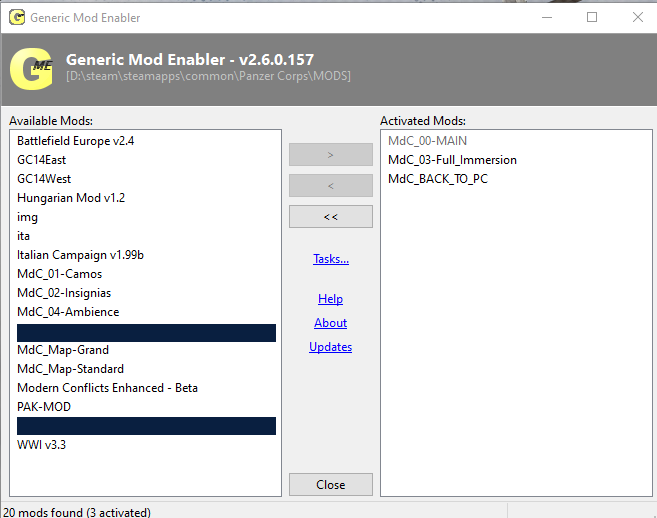
Task: Click the Close button
Action: coord(331,485)
